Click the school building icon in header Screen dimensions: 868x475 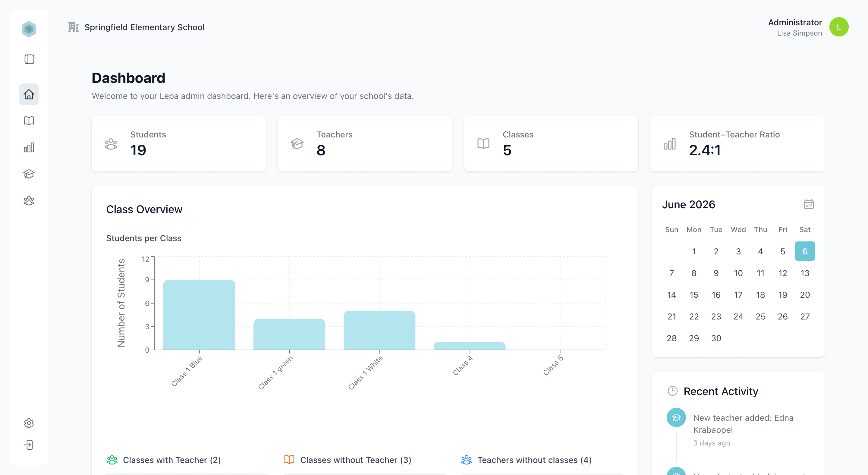coord(74,27)
